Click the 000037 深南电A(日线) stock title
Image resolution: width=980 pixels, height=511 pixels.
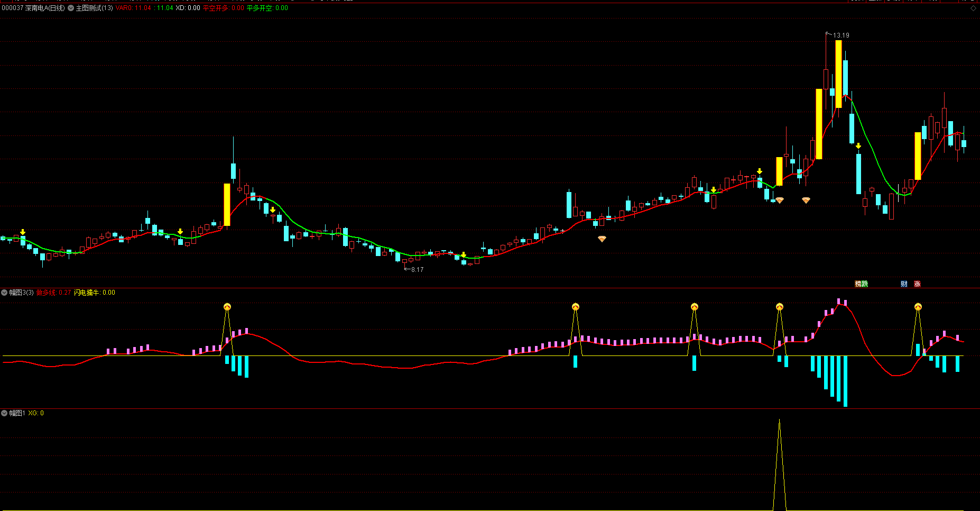pyautogui.click(x=33, y=8)
